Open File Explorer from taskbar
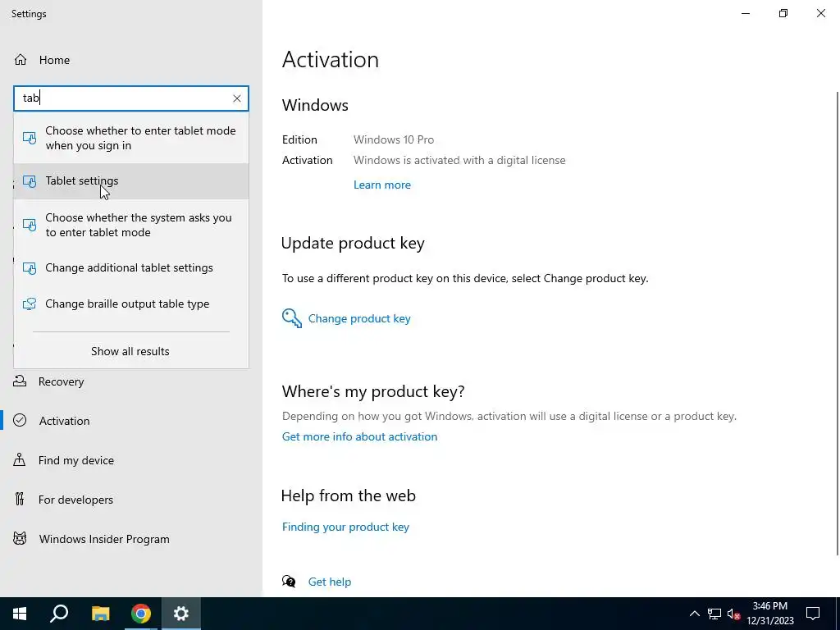Image resolution: width=840 pixels, height=630 pixels. pos(100,614)
